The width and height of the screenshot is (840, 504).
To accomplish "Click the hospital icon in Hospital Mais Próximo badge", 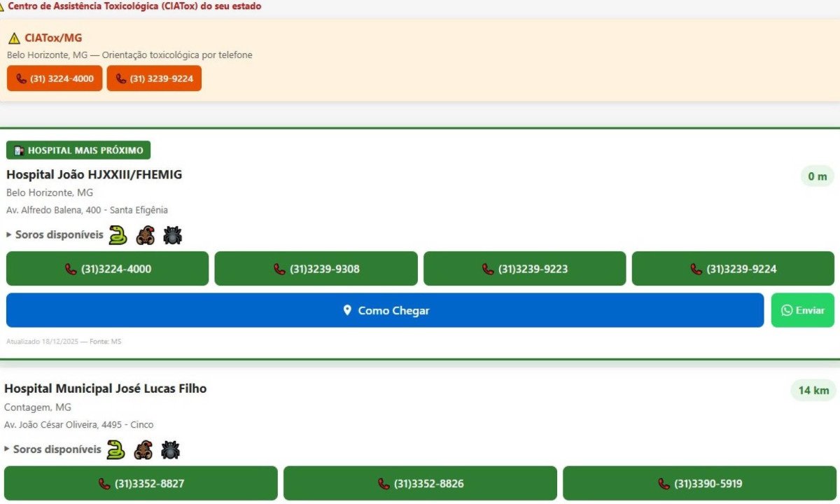I will click(x=19, y=150).
